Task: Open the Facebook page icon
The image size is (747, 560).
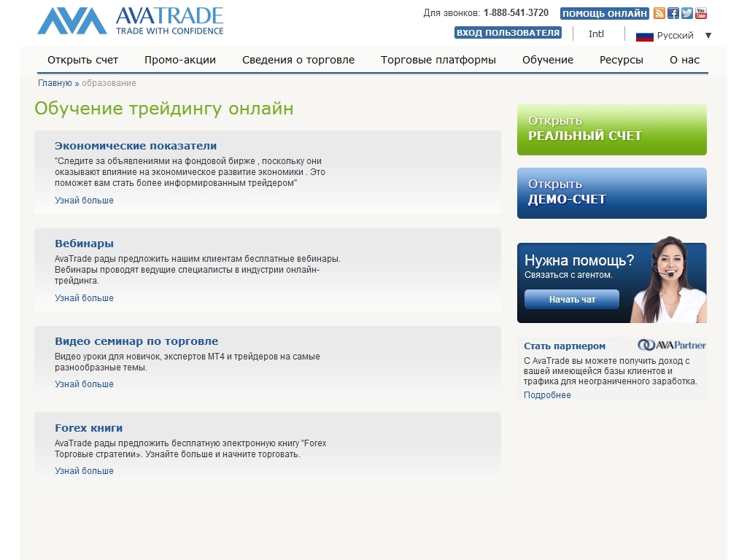Action: (x=673, y=13)
